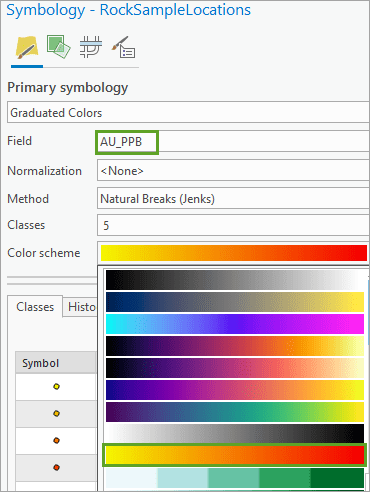Select the navy to yellow color ramp

[235, 302]
